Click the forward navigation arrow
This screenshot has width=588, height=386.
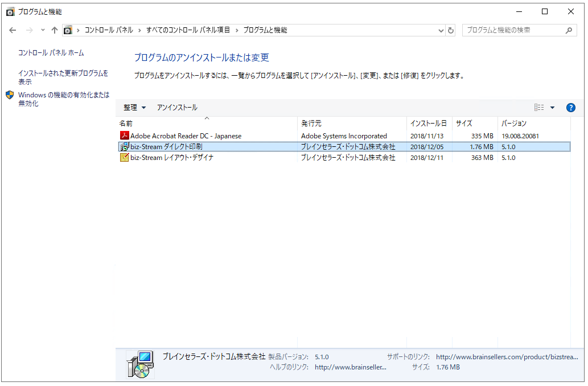(x=29, y=30)
